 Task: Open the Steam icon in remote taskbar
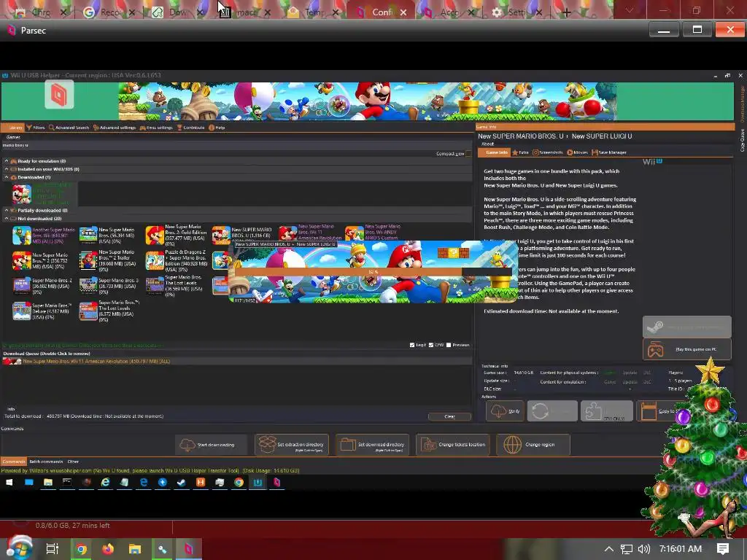(182, 483)
